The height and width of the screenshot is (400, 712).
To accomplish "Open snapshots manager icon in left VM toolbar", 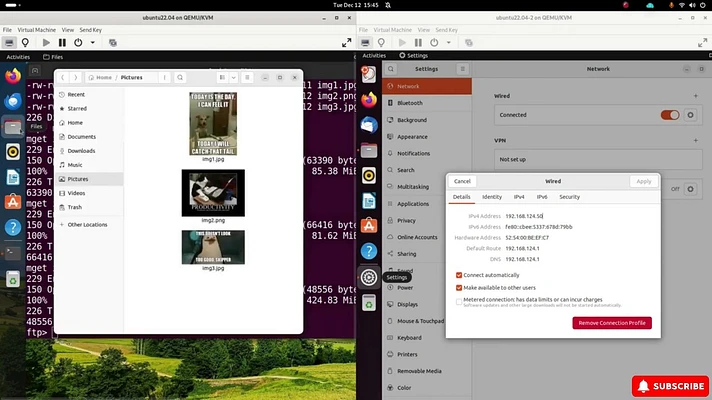I will click(113, 43).
